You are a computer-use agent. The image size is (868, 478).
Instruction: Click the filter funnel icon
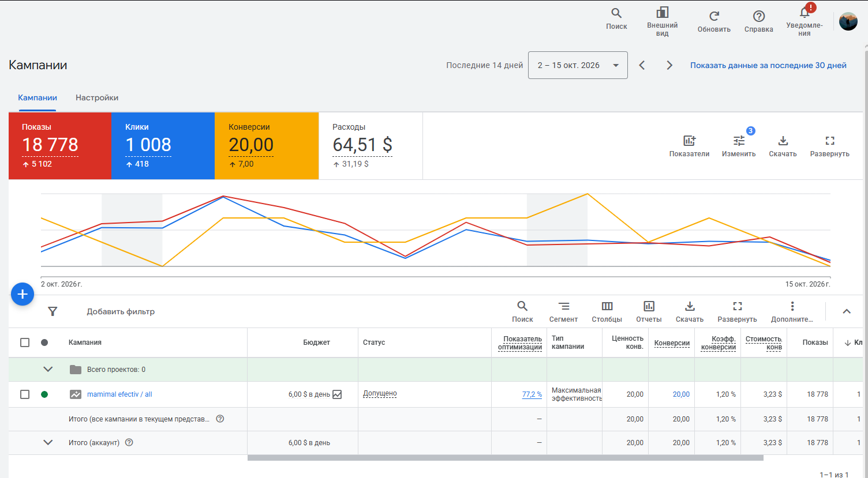53,311
